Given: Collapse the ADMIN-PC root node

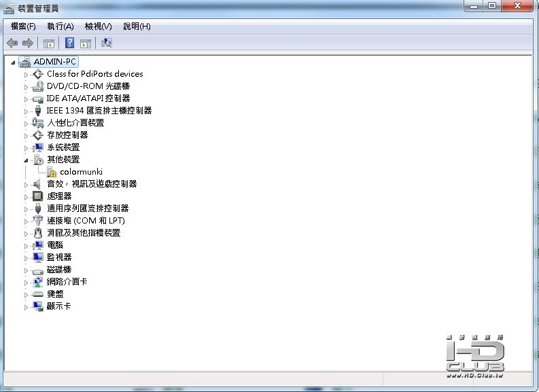Looking at the screenshot, I should coord(13,63).
